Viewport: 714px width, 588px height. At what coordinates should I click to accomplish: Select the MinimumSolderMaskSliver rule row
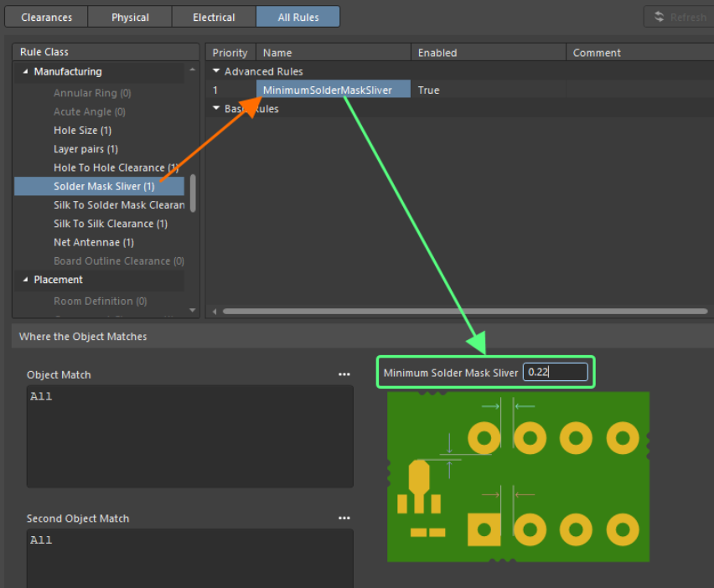pos(327,90)
